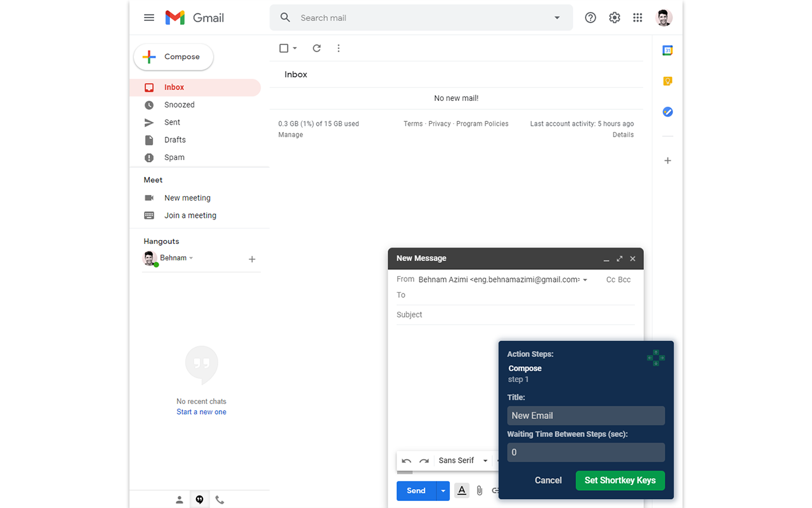
Task: Click the move handle arrows icon
Action: pyautogui.click(x=656, y=358)
